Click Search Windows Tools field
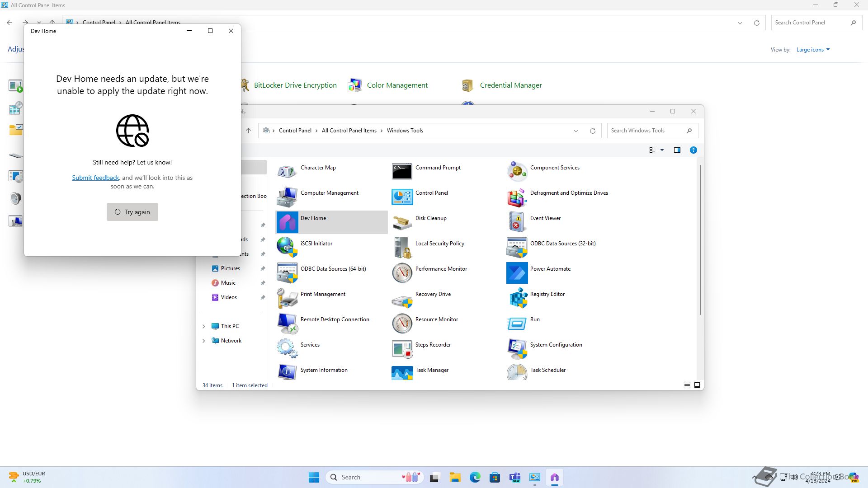Viewport: 868px width, 488px height. [x=652, y=131]
